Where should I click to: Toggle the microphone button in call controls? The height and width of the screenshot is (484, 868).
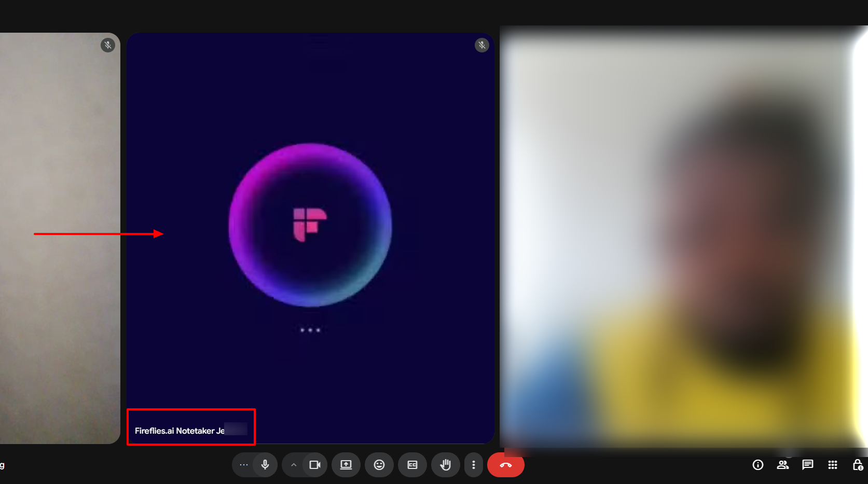point(265,465)
